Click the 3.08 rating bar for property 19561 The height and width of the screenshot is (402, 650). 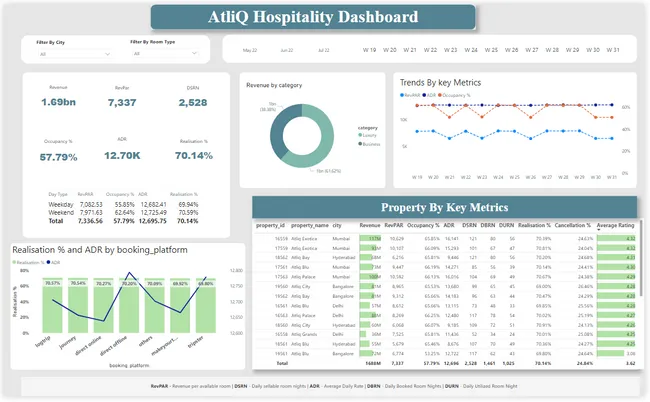[x=611, y=354]
